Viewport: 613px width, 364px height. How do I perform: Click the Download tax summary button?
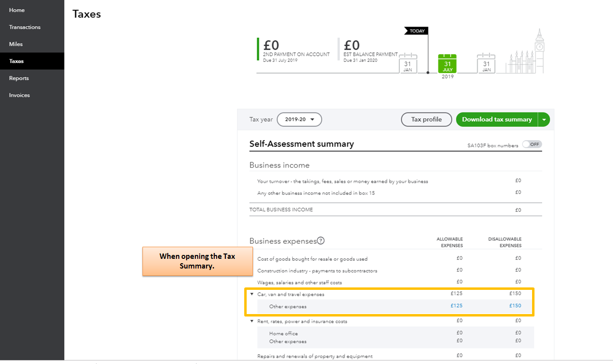click(x=497, y=119)
